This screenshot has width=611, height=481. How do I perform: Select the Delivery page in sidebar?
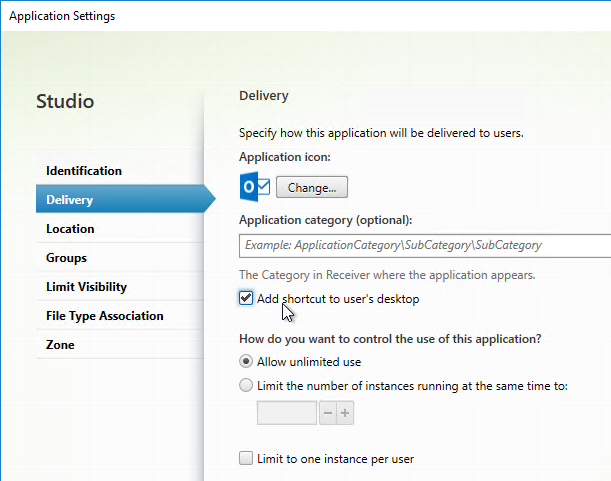point(70,200)
